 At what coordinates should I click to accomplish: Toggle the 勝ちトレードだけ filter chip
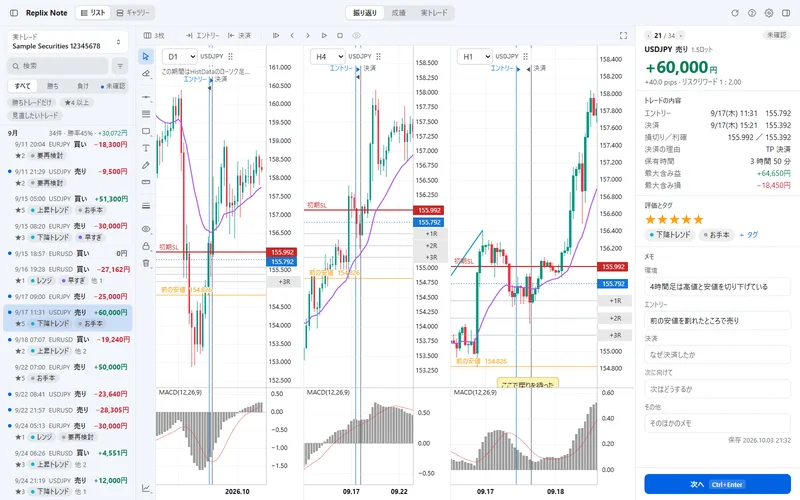pos(32,103)
